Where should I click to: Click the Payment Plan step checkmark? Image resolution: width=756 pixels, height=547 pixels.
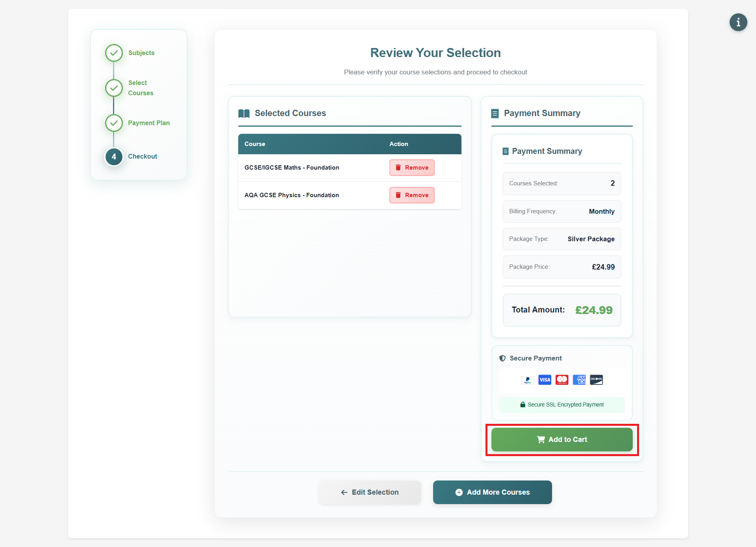tap(114, 123)
